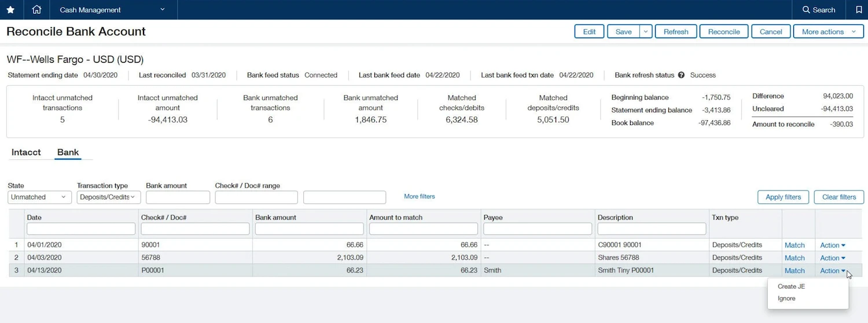
Task: Open the Save button dropdown arrow
Action: point(646,32)
